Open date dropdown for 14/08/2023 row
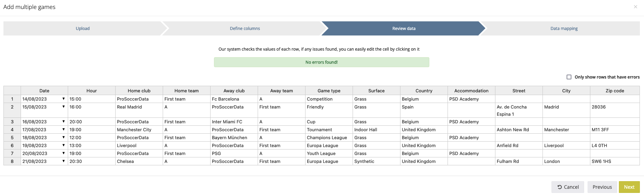This screenshot has width=644, height=196. [x=64, y=99]
